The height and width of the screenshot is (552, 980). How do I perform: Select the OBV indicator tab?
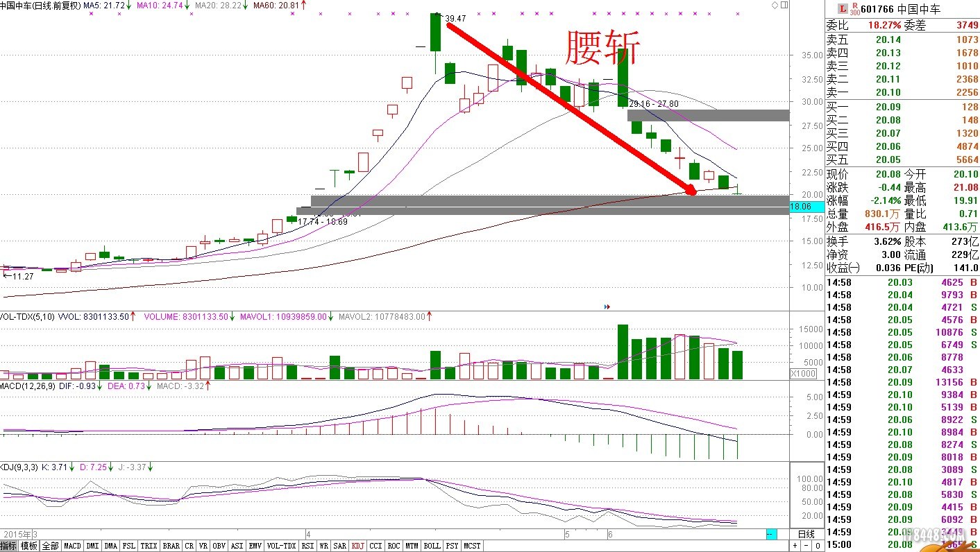219,546
